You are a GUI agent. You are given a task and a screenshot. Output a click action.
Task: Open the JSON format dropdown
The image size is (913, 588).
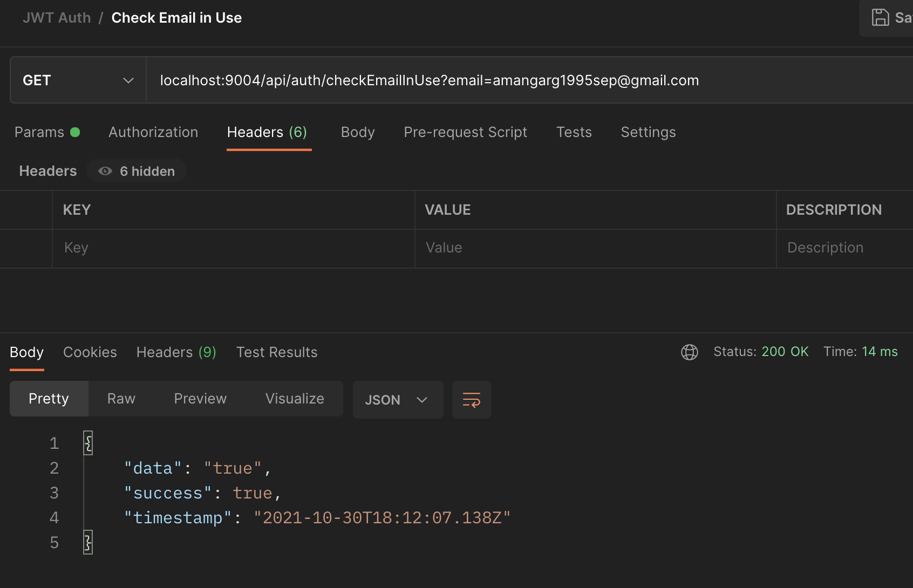pyautogui.click(x=398, y=400)
